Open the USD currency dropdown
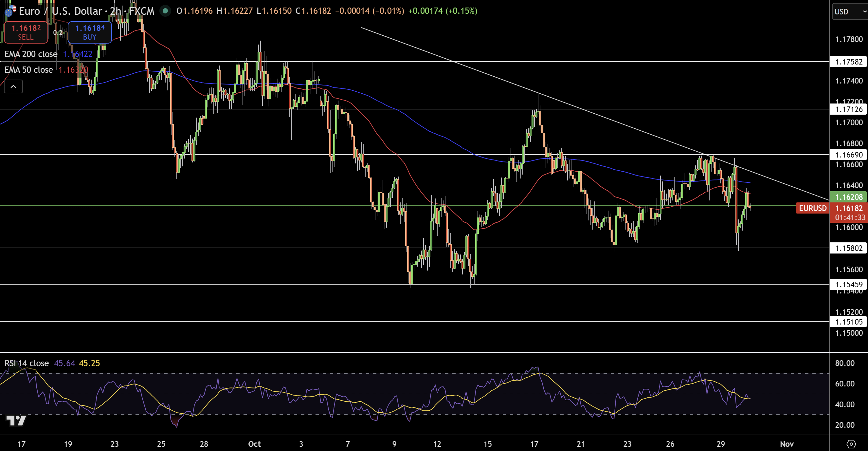The image size is (868, 451). (848, 11)
